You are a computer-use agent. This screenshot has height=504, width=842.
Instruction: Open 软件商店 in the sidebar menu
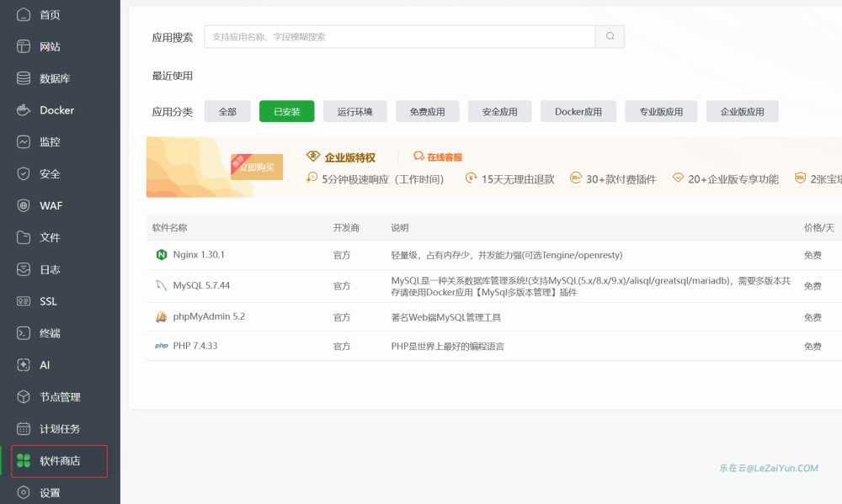tap(60, 460)
